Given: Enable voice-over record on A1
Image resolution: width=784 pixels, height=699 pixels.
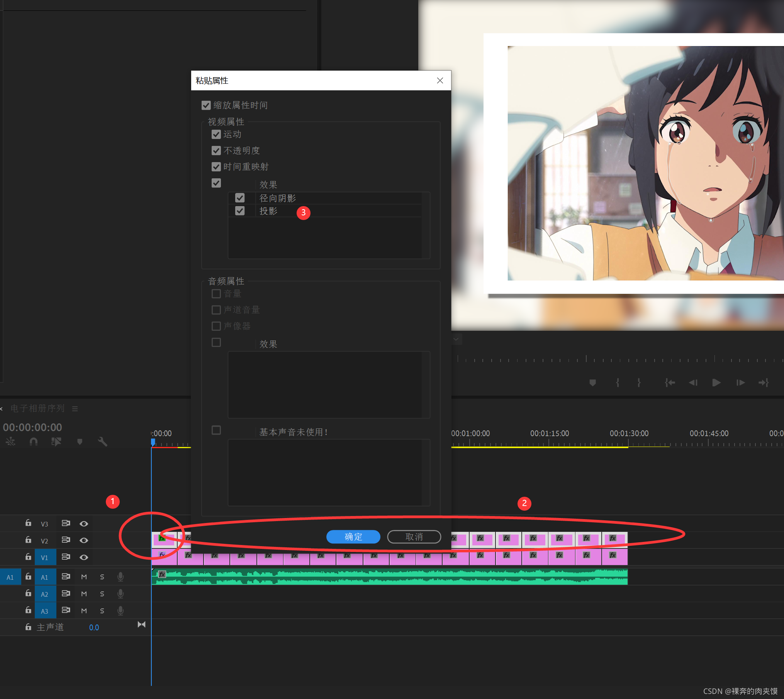Looking at the screenshot, I should coord(120,577).
